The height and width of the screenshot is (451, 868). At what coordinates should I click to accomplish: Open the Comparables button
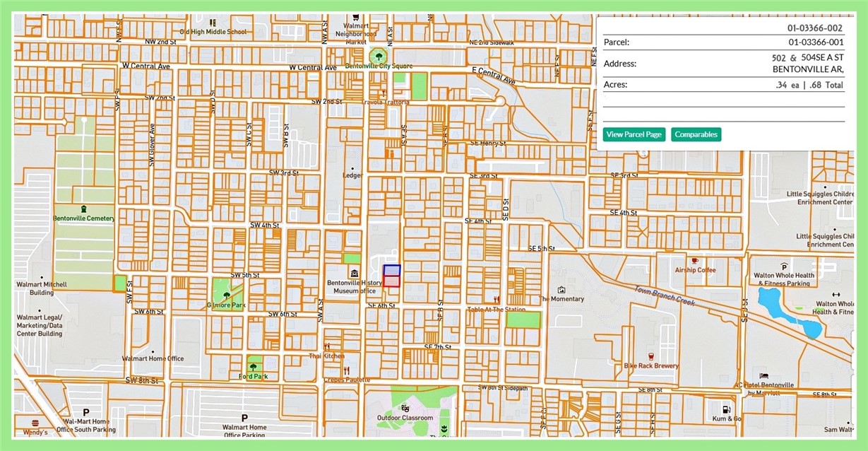click(x=696, y=134)
